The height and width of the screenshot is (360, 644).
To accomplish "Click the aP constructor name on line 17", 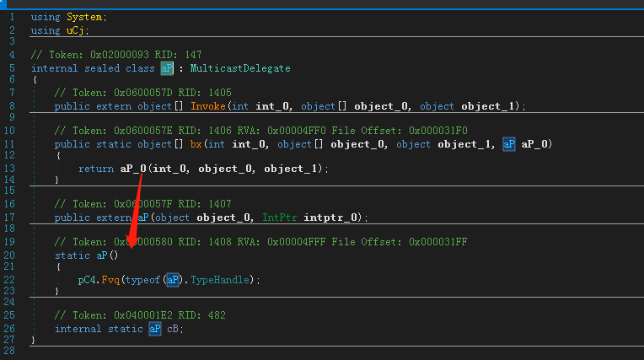I will pos(143,218).
